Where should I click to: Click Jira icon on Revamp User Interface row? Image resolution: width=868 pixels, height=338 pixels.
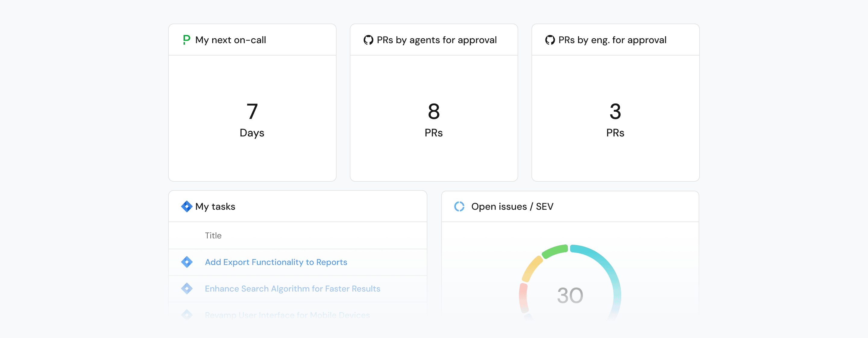(187, 314)
